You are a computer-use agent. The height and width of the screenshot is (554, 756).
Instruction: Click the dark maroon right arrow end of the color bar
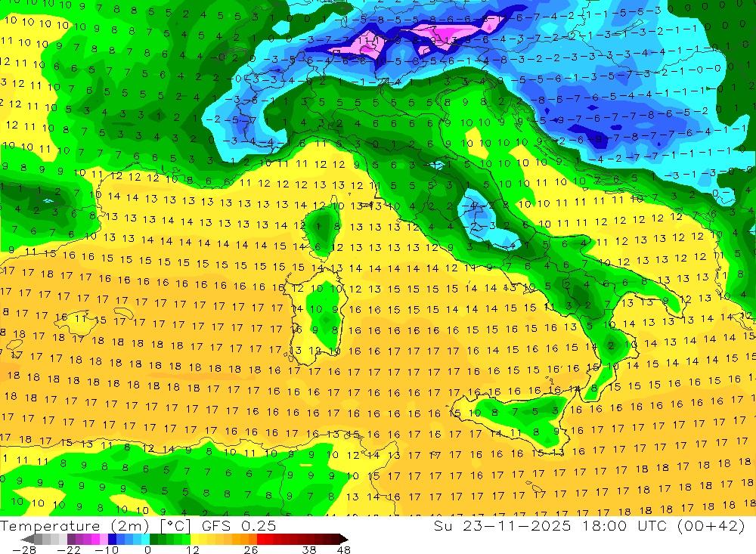pyautogui.click(x=343, y=539)
